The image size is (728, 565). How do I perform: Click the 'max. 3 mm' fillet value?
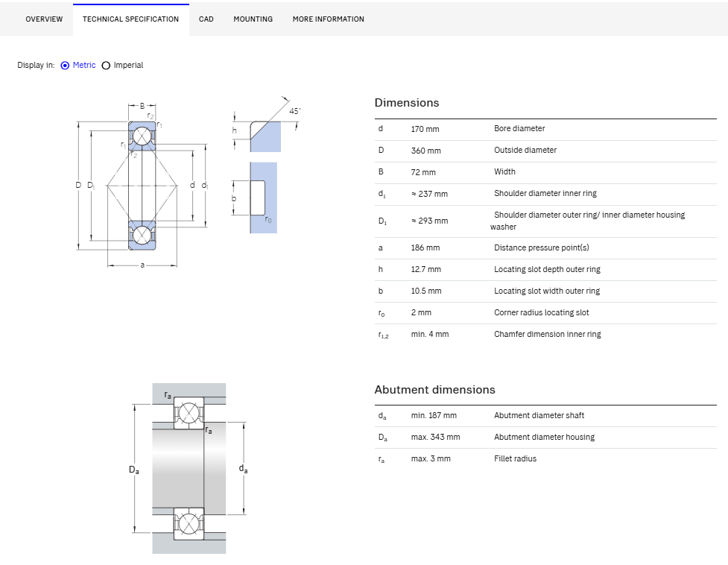[431, 458]
